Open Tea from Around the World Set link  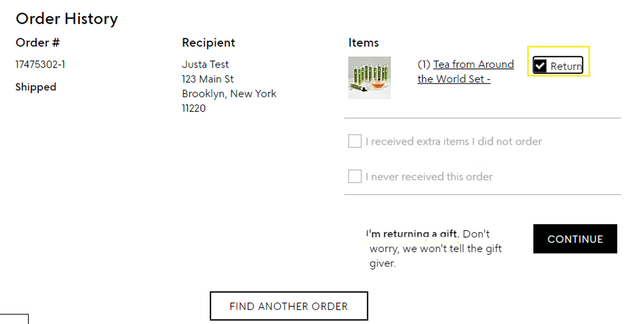[466, 72]
